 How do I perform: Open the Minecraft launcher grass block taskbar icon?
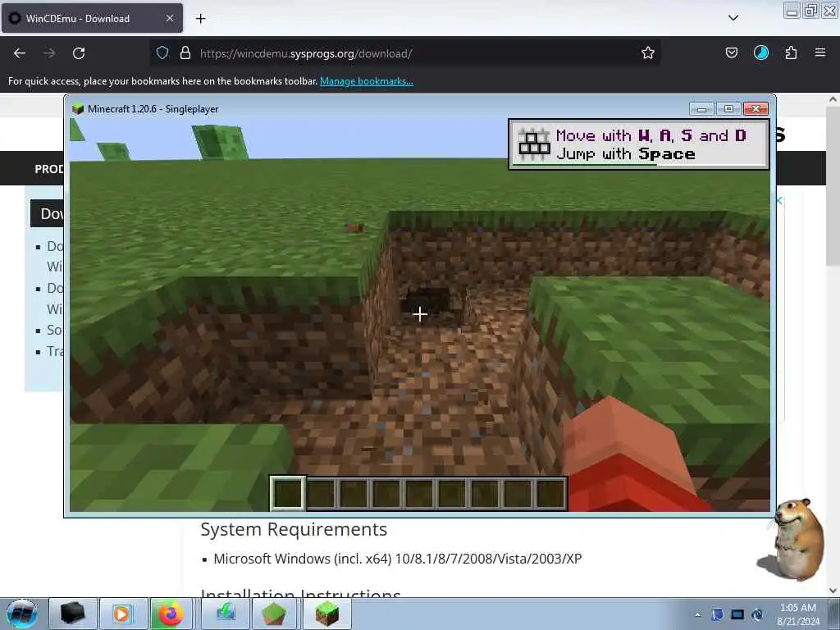tap(274, 614)
